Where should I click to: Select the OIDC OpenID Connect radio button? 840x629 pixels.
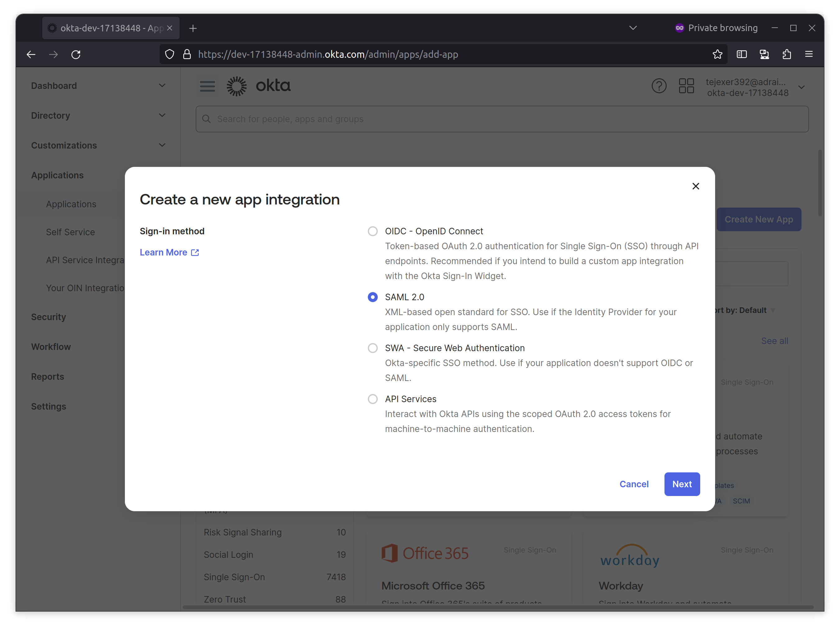point(372,231)
